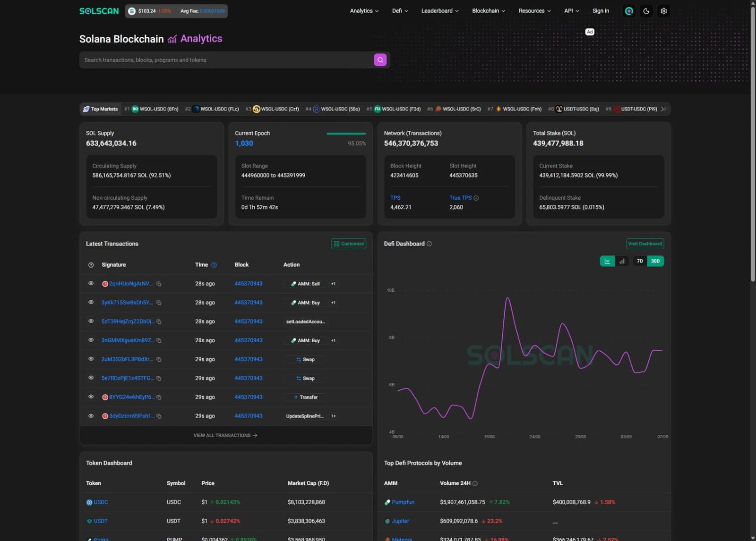Open block 445370943 in AMM: Sell row
Viewport: 756px width, 541px height.
pos(249,284)
